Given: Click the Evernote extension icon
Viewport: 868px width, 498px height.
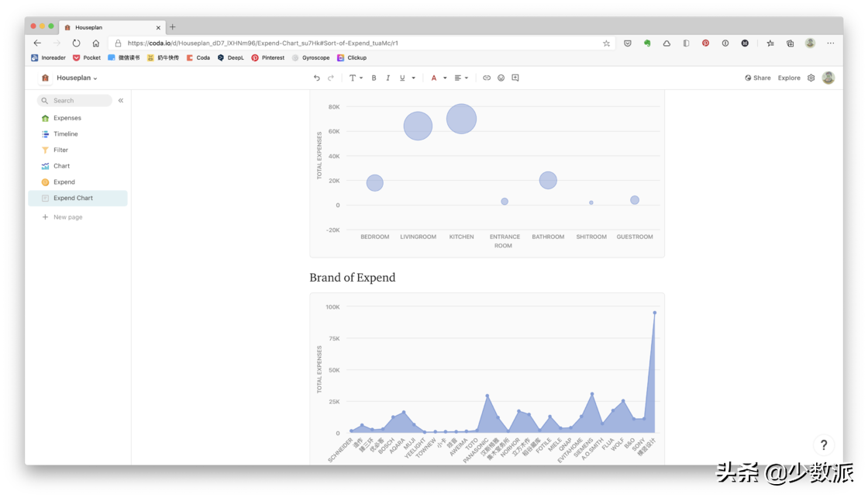Looking at the screenshot, I should tap(647, 43).
